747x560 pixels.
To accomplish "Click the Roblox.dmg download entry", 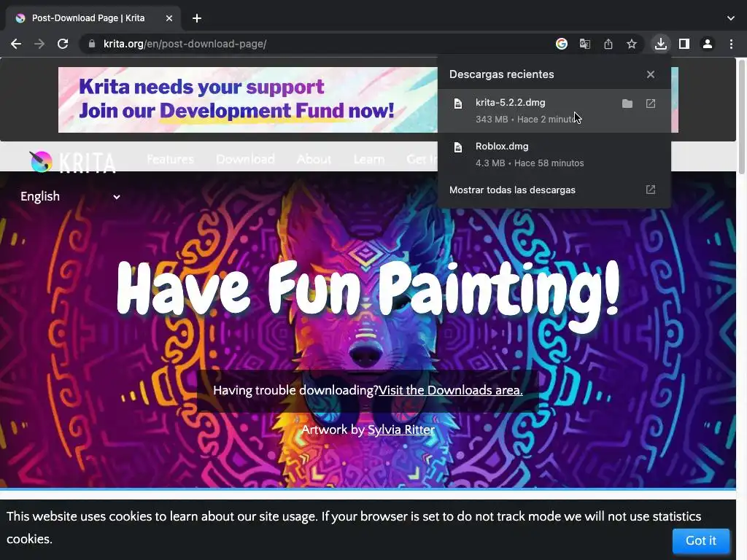I will coord(554,155).
